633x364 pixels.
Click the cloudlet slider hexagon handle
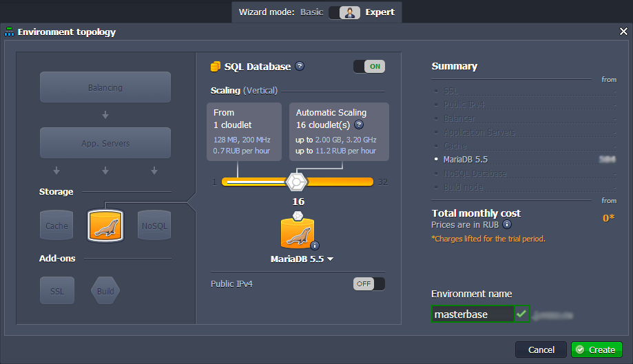point(296,182)
